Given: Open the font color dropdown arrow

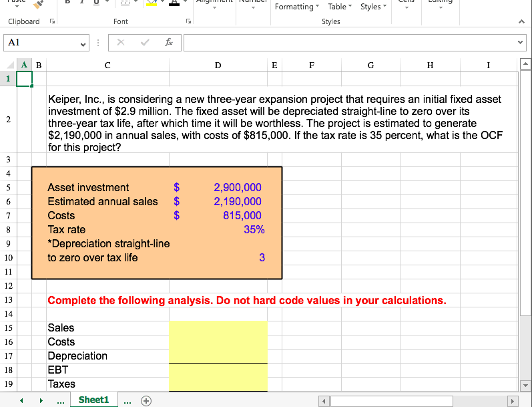Looking at the screenshot, I should [x=185, y=2].
